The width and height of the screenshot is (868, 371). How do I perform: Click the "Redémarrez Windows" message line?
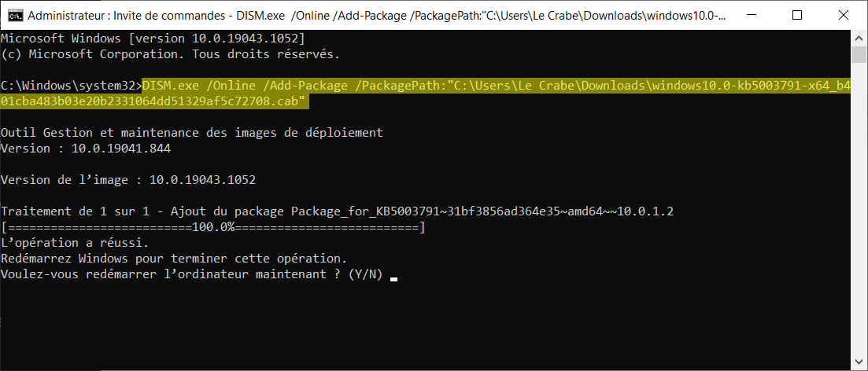[174, 259]
